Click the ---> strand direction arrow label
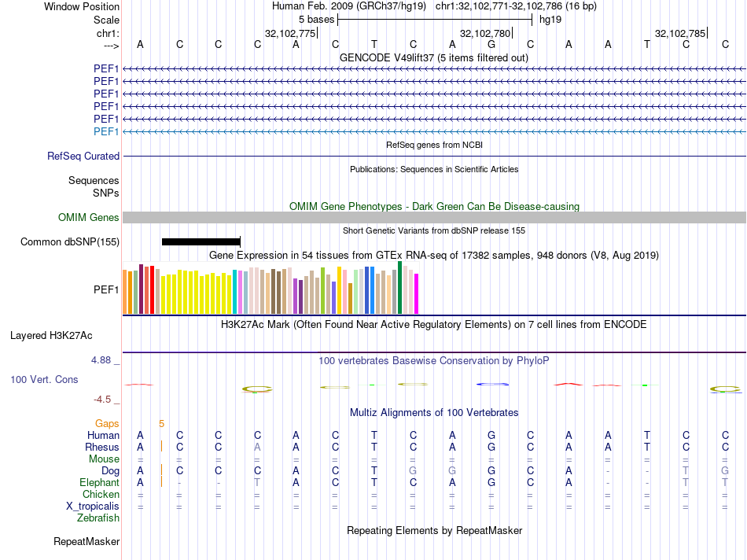747x560 pixels. (x=111, y=46)
